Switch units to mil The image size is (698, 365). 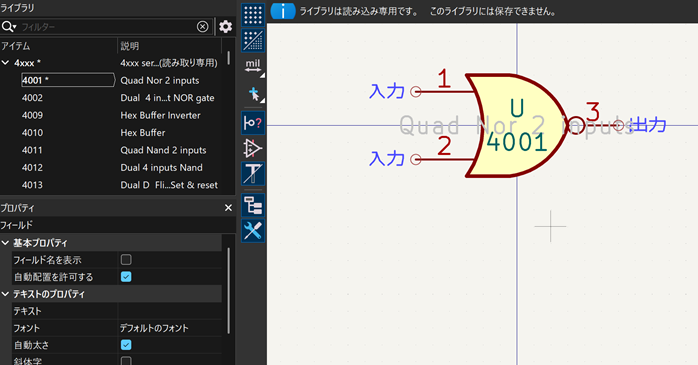pos(253,66)
